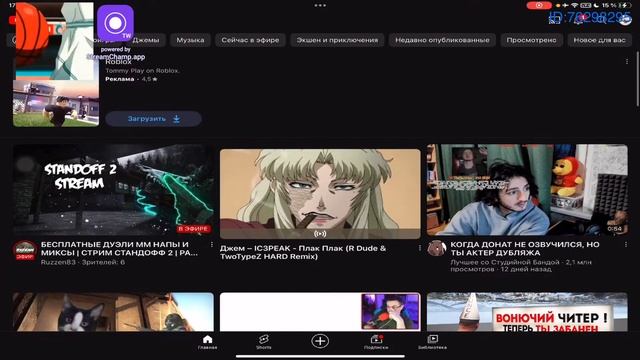The image size is (640, 360).
Task: Select the Новое для вас filter chip
Action: point(599,40)
